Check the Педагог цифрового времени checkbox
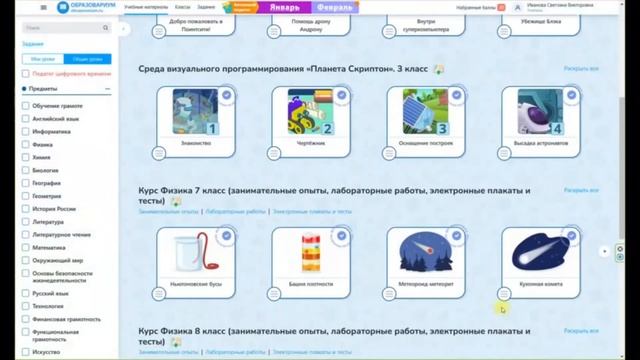This screenshot has height=360, width=640. click(x=26, y=74)
